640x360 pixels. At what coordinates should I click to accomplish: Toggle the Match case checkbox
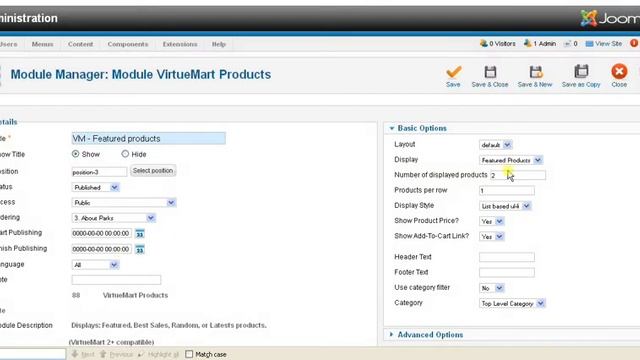pyautogui.click(x=189, y=354)
